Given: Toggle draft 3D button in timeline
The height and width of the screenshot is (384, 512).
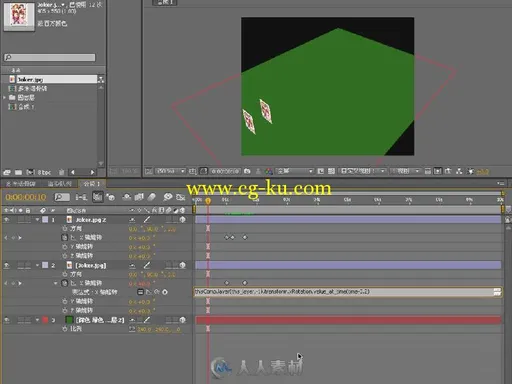Looking at the screenshot, I should pos(111,197).
